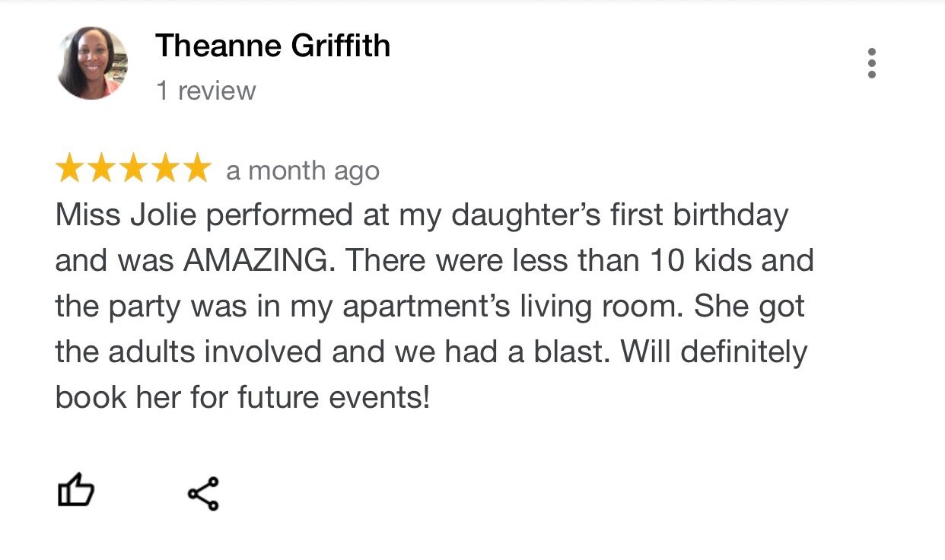945x560 pixels.
Task: Share this review via the share icon
Action: (x=203, y=493)
